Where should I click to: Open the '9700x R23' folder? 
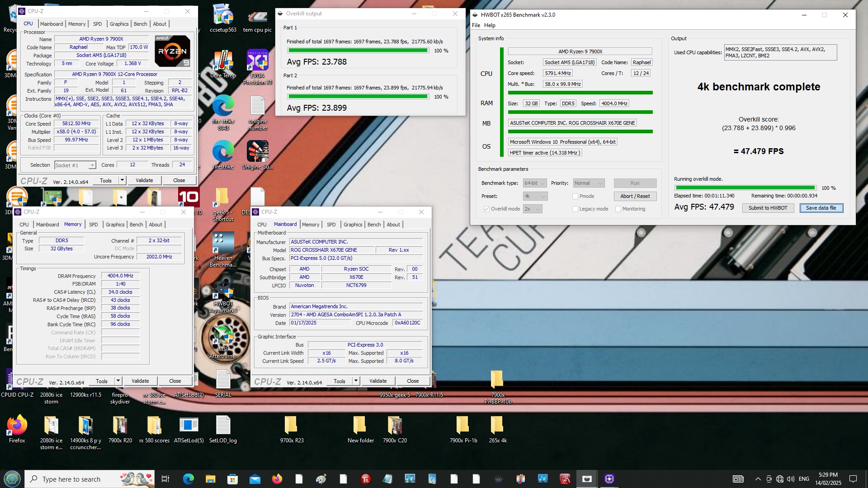pos(292,429)
